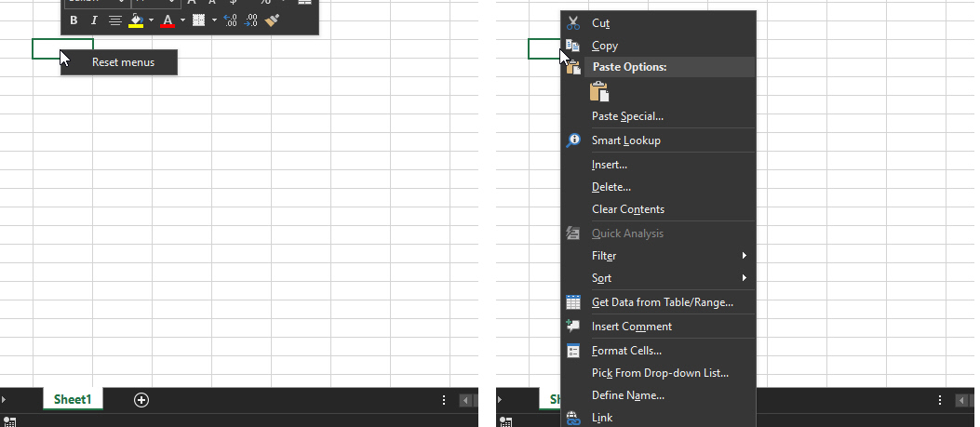Toggle Bold formatting in mini toolbar

pyautogui.click(x=74, y=20)
